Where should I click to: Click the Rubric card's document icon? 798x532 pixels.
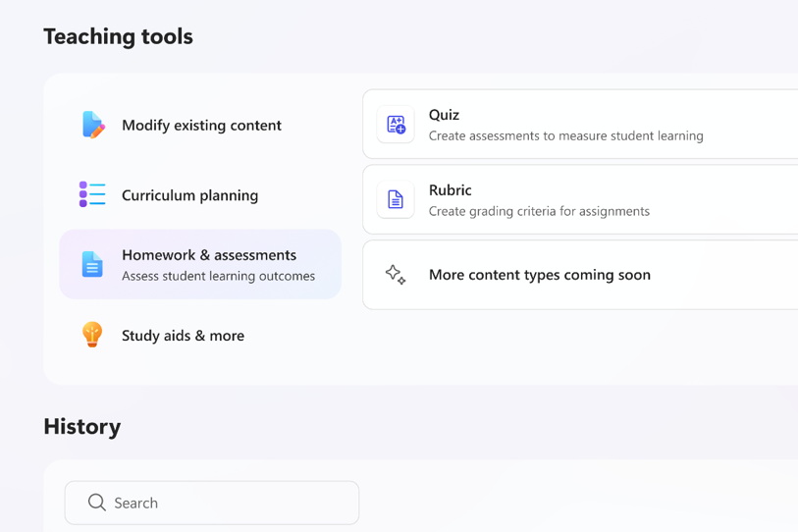(396, 199)
